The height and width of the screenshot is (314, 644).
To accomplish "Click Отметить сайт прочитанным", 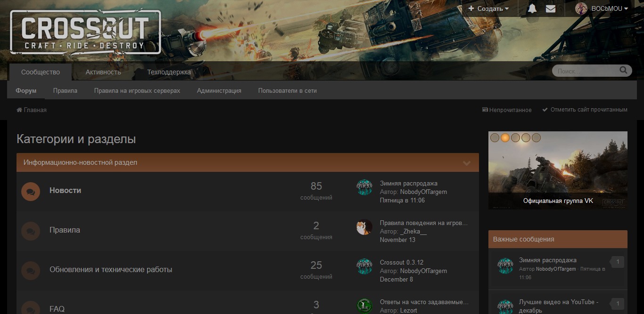I will (x=585, y=110).
